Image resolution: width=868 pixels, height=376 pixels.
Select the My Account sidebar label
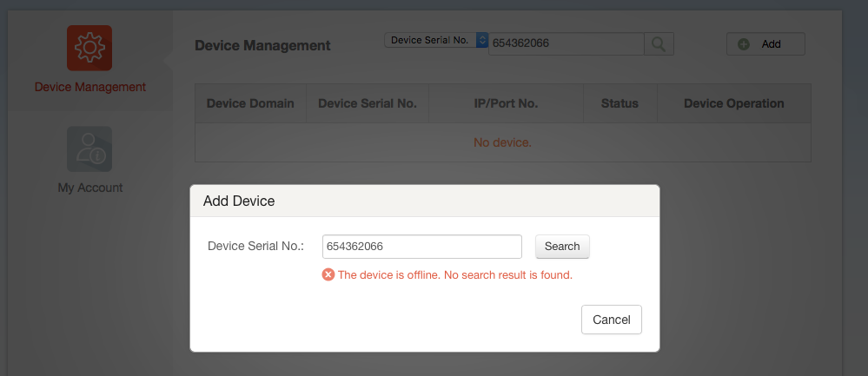pos(89,188)
